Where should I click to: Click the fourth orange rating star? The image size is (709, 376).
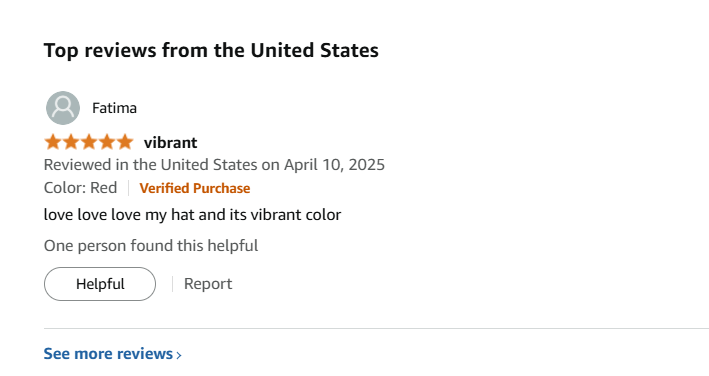point(107,142)
